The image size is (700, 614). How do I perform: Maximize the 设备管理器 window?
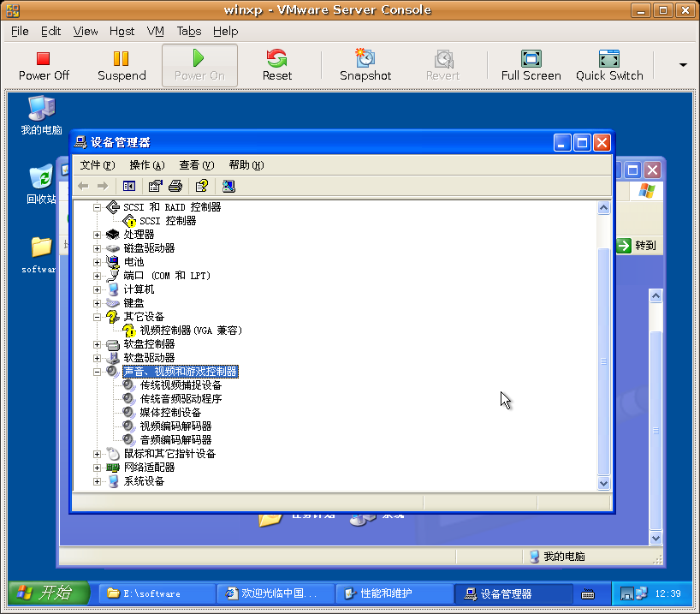point(582,143)
